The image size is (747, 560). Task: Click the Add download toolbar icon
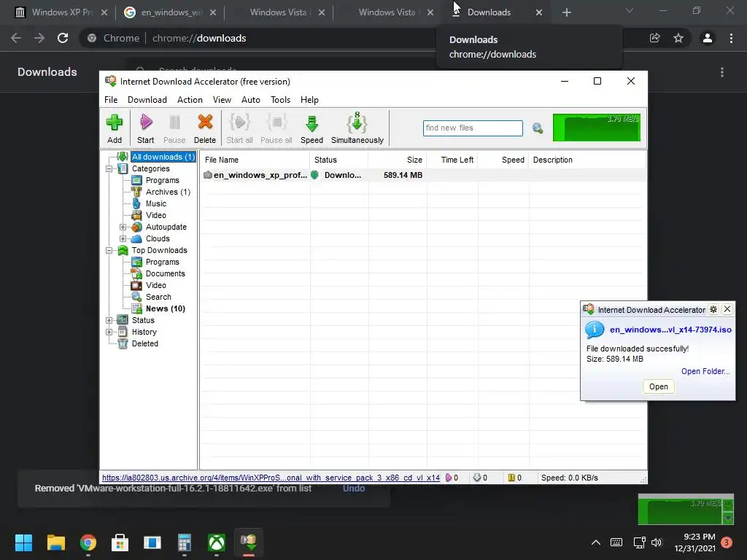pyautogui.click(x=115, y=128)
